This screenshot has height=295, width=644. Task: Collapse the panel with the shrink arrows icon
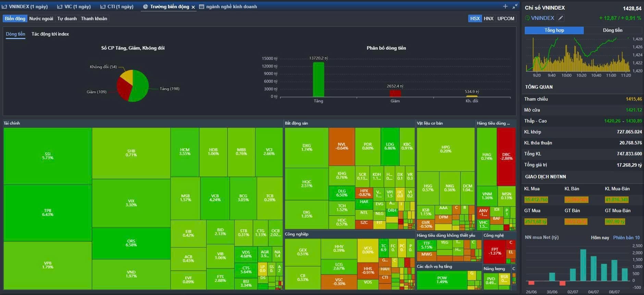tap(515, 6)
